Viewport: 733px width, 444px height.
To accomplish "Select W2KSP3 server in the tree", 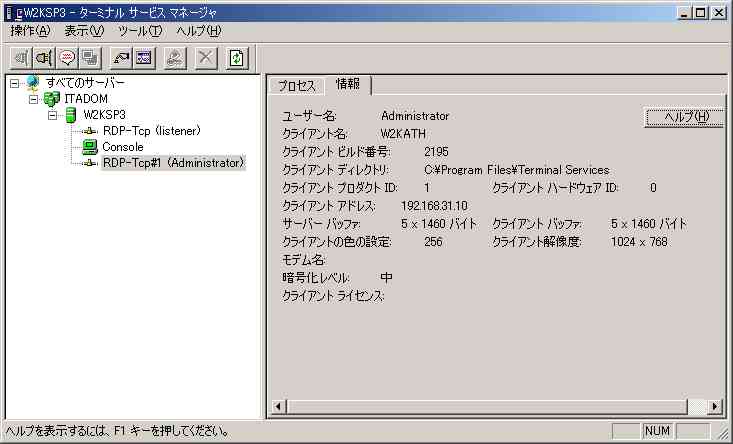I will pyautogui.click(x=104, y=115).
